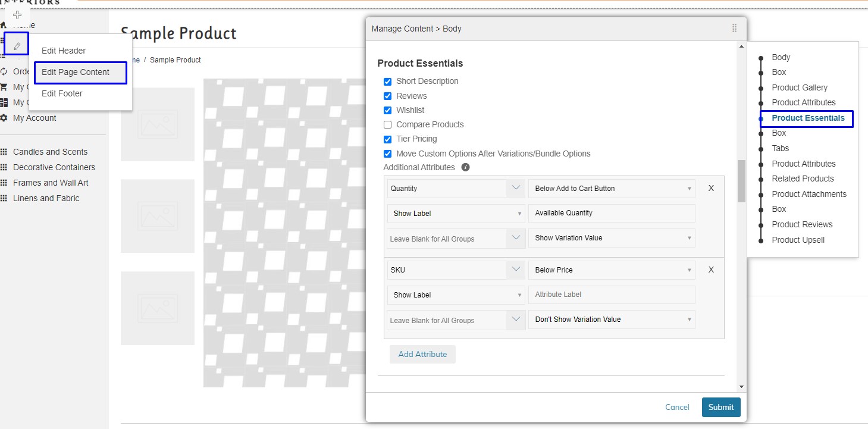This screenshot has width=868, height=429.
Task: Open the Quantity attribute dropdown
Action: tap(455, 189)
